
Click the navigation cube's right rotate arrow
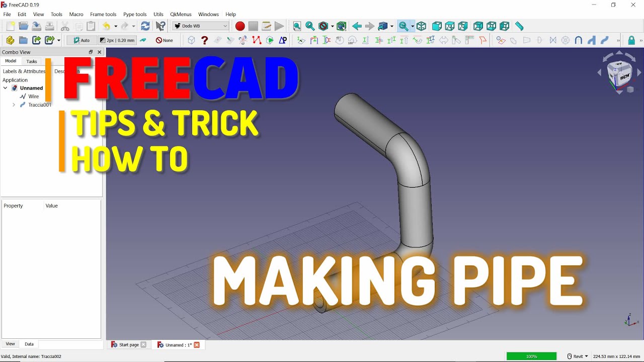tap(639, 72)
